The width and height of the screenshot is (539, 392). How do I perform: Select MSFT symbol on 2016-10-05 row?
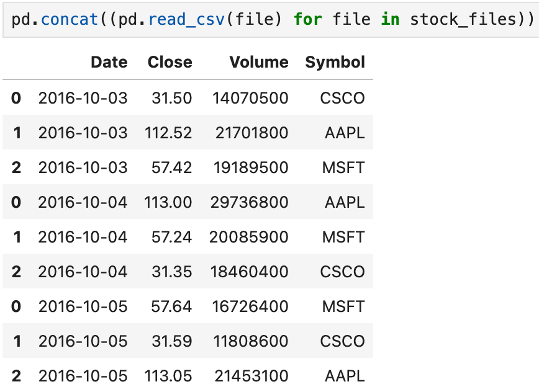[x=343, y=306]
